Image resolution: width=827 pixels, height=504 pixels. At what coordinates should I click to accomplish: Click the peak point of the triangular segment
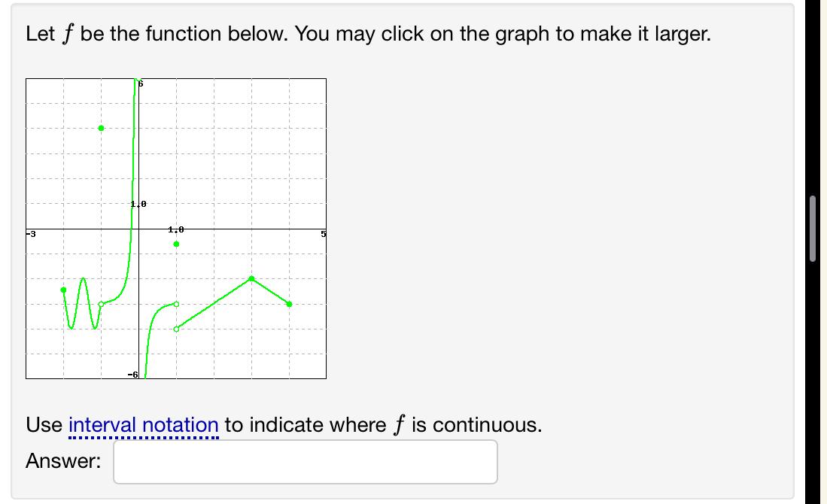[x=251, y=279]
